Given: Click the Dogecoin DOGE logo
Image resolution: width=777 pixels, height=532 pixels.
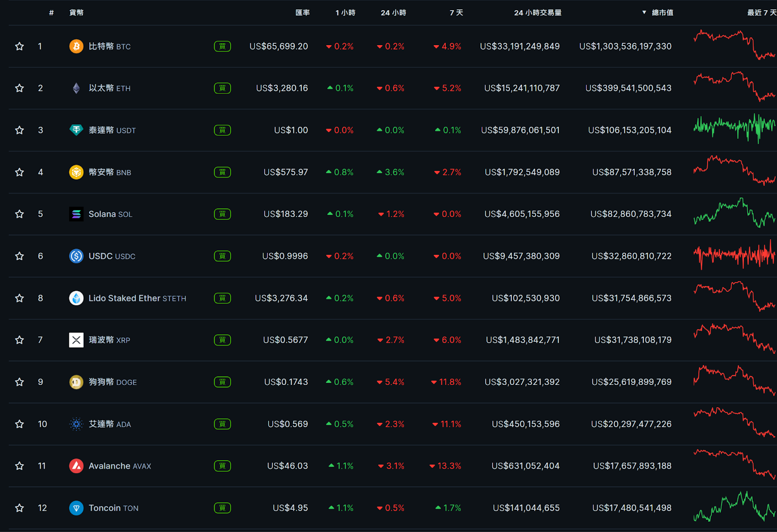Looking at the screenshot, I should point(76,382).
